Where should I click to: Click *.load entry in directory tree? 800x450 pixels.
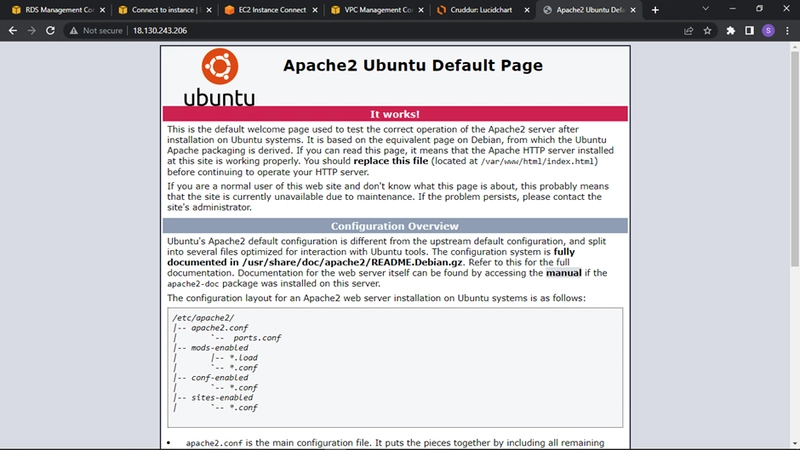[243, 358]
